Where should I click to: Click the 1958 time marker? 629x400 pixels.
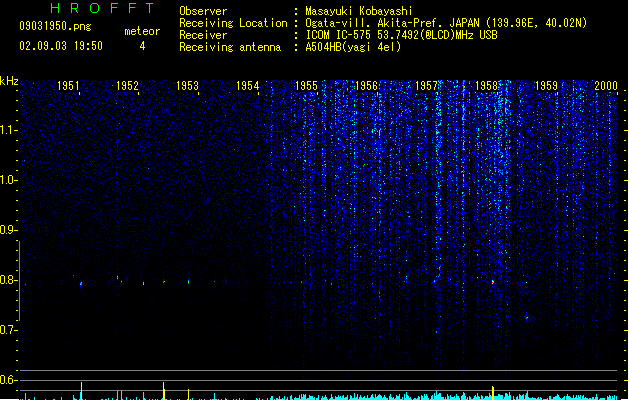(486, 86)
